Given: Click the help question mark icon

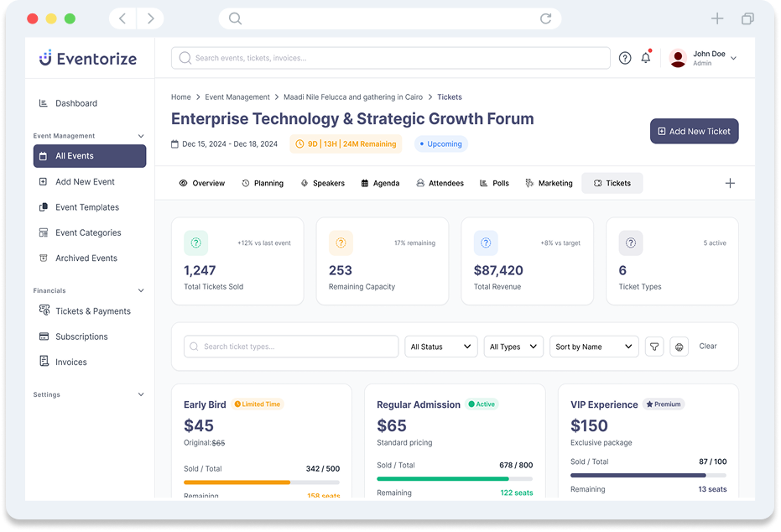Looking at the screenshot, I should 625,58.
